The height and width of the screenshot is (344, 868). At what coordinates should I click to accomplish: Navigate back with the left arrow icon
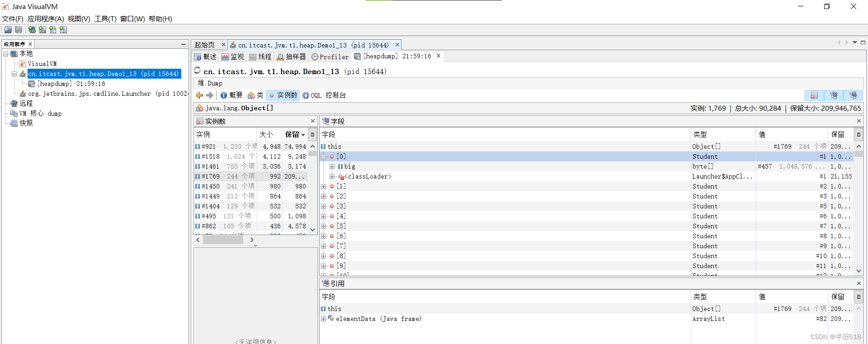[199, 95]
